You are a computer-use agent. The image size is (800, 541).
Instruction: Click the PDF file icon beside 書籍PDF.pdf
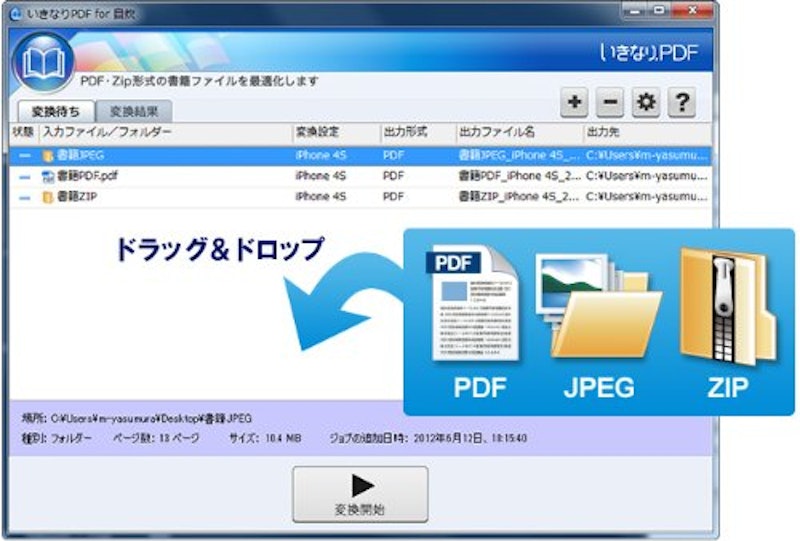48,176
